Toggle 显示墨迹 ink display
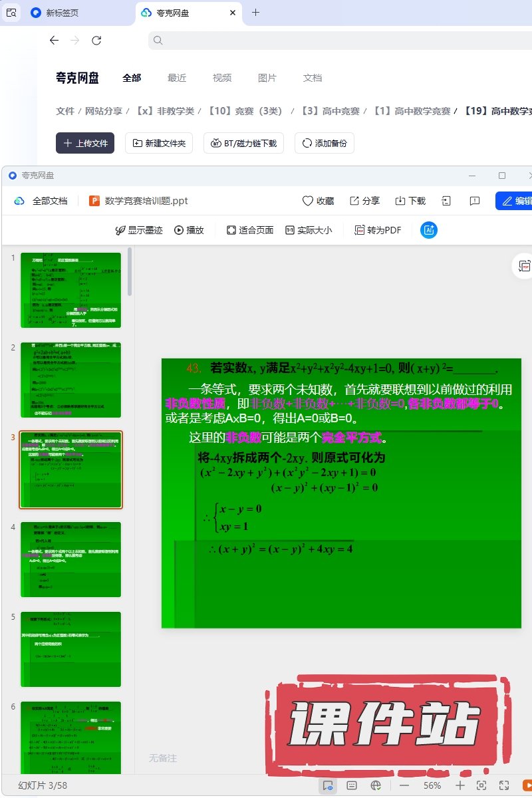532x798 pixels. (x=138, y=230)
